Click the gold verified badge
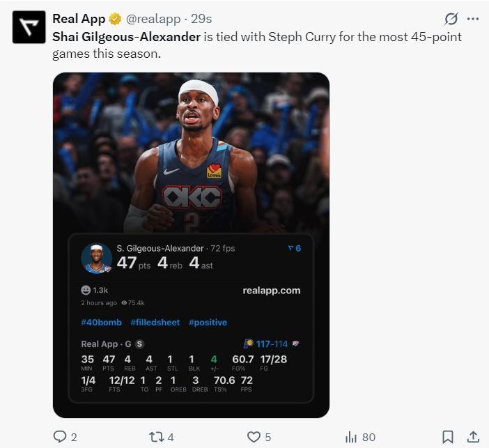The width and height of the screenshot is (489, 448). coord(116,19)
